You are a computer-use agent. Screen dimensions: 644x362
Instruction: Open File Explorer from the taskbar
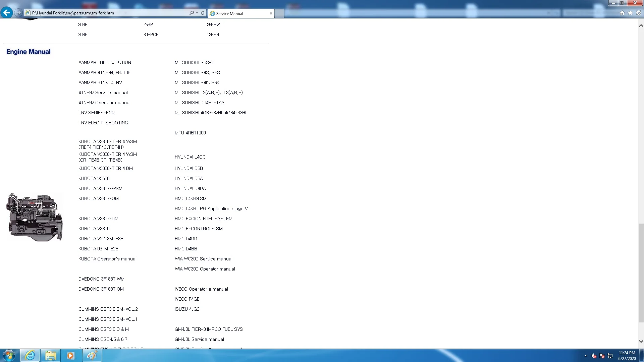(x=51, y=355)
